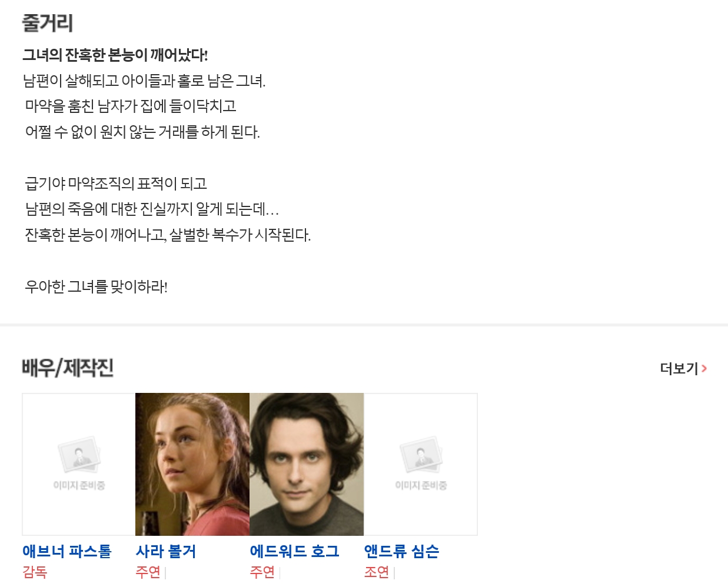728x587 pixels.
Task: Click 주연 label under 에드워드 호그
Action: (x=262, y=572)
